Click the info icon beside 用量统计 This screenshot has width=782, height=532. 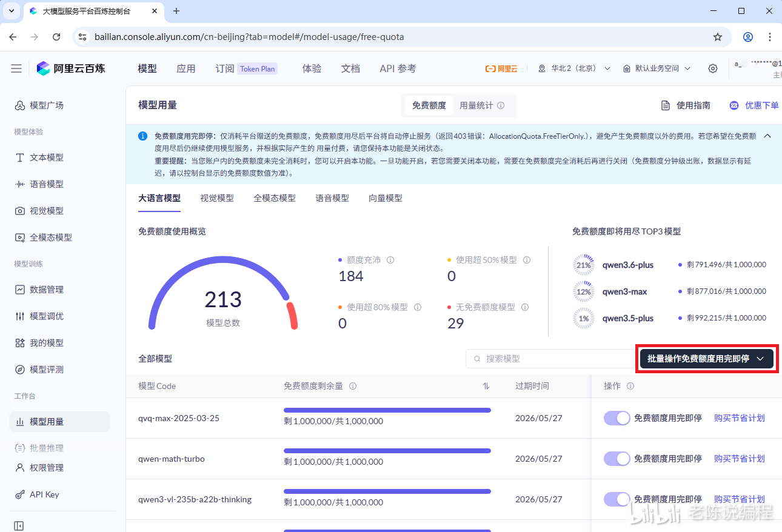(x=501, y=105)
